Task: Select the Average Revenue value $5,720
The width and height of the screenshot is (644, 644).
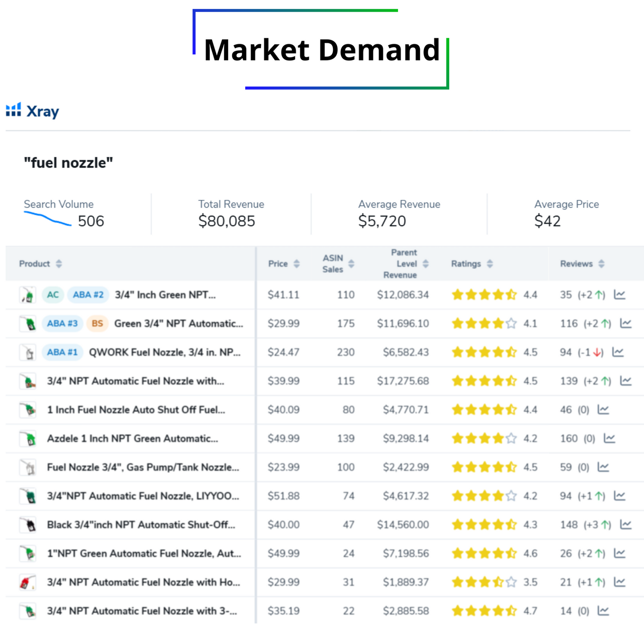Action: point(382,221)
